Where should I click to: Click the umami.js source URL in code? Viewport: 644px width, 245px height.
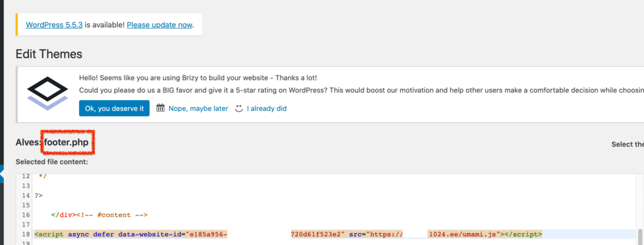pyautogui.click(x=433, y=234)
